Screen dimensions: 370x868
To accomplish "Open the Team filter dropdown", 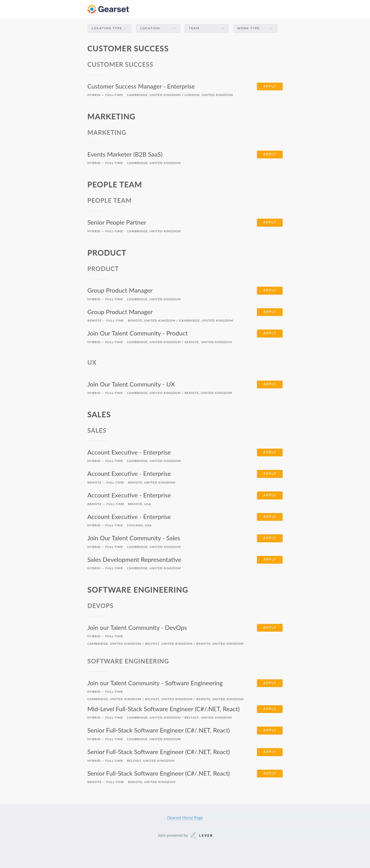I will (206, 28).
